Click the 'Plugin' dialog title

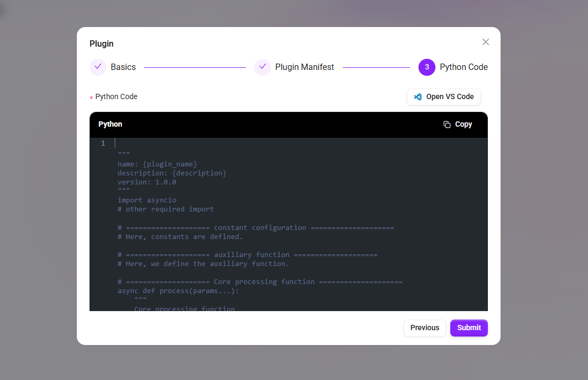click(101, 44)
